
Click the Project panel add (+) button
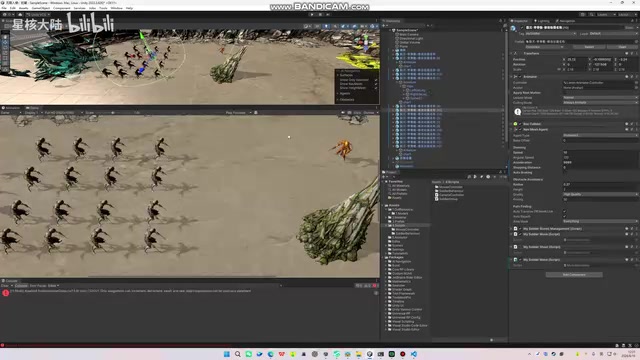pyautogui.click(x=384, y=177)
